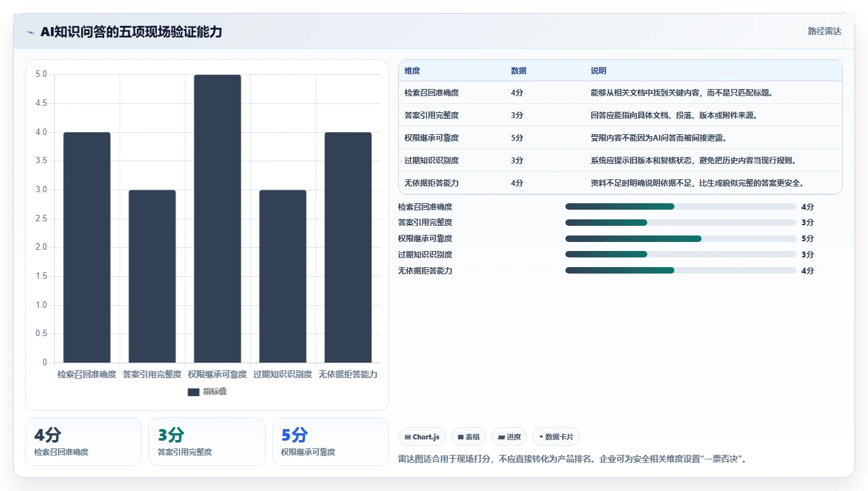868x491 pixels.
Task: Click the 答案引用完整度 progress bar
Action: (x=681, y=223)
